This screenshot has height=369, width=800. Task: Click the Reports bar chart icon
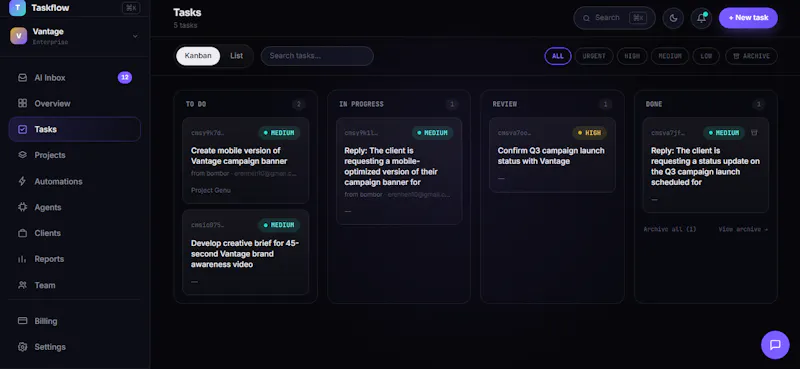pyautogui.click(x=22, y=259)
